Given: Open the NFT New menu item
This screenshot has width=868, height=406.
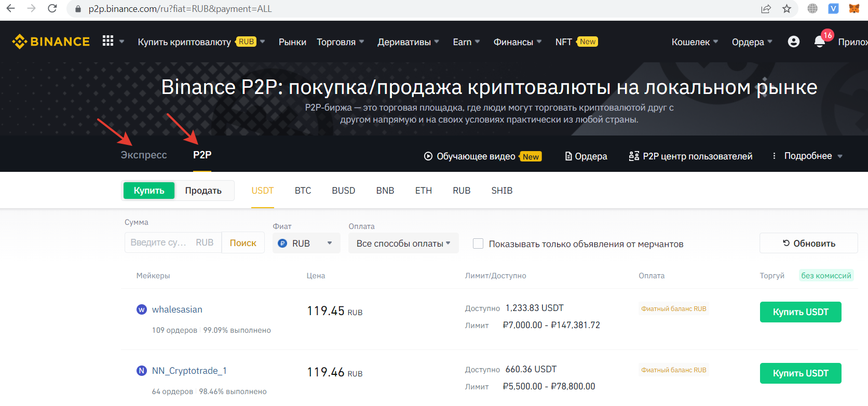Looking at the screenshot, I should pos(576,42).
